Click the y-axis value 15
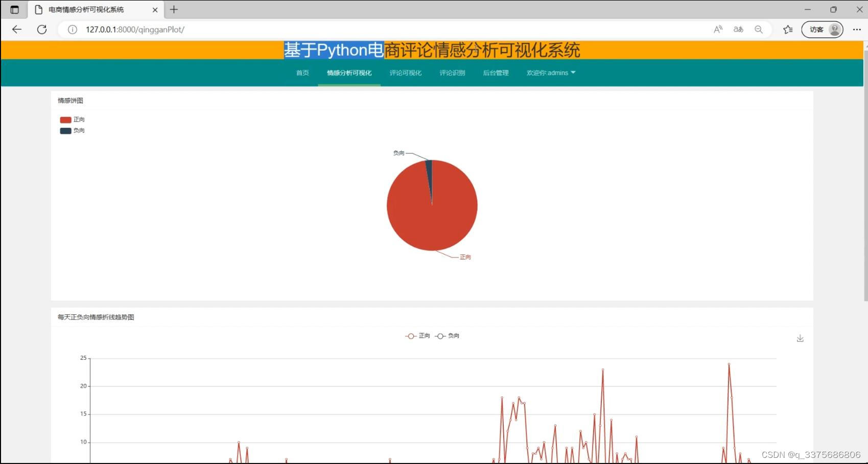 (83, 414)
